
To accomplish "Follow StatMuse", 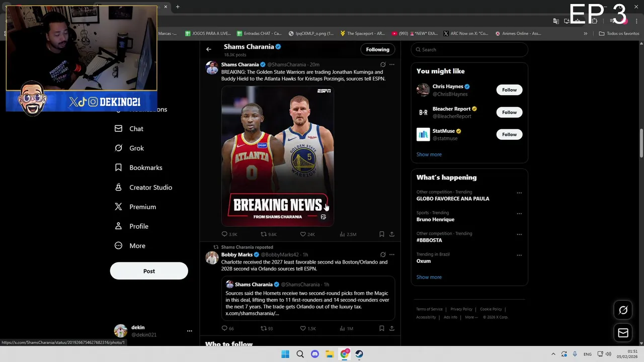I will tap(509, 134).
